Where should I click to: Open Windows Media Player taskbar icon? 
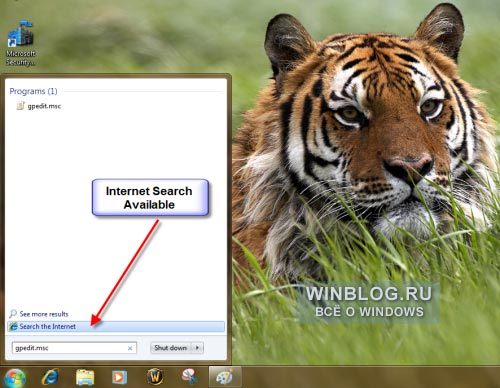[119, 378]
